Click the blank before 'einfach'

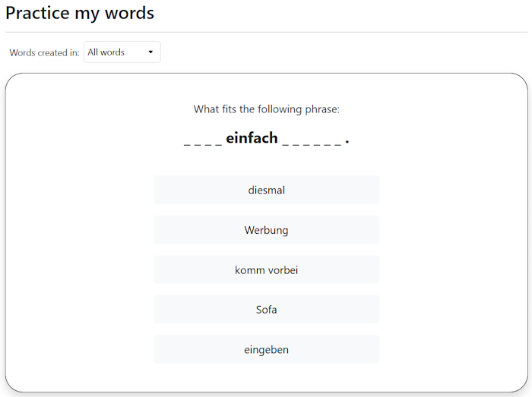[x=203, y=140]
